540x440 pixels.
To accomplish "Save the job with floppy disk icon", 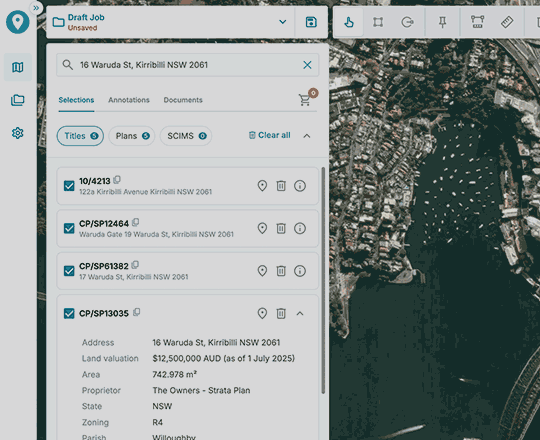I will [x=311, y=22].
